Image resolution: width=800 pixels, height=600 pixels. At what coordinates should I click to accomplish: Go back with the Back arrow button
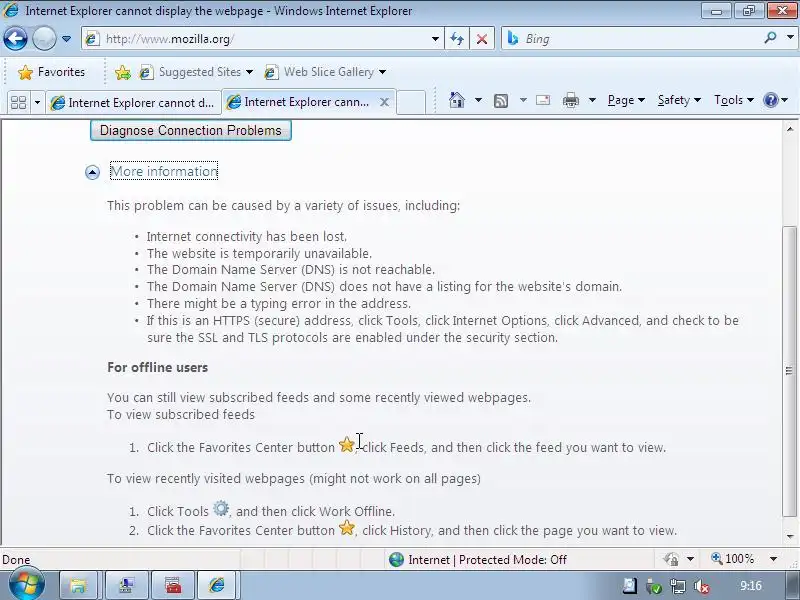(15, 39)
